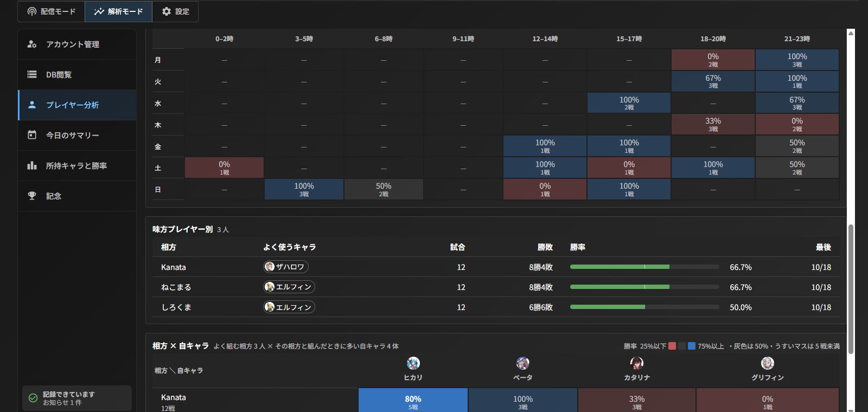Click the chart-line icon in 解析モード
This screenshot has width=868, height=412.
99,11
